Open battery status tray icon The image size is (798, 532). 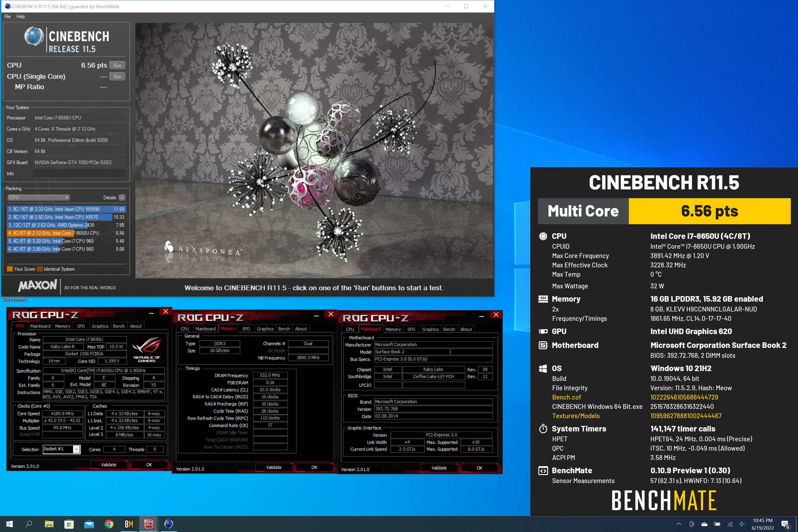717,524
